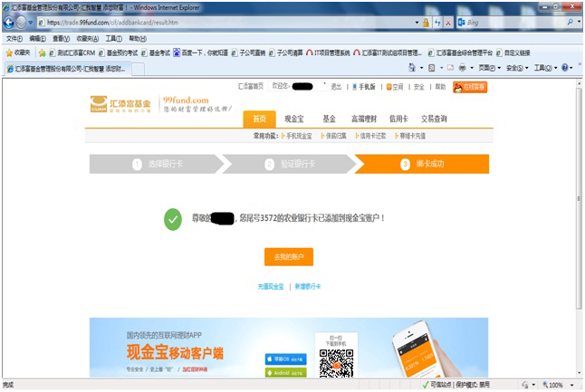This screenshot has height=392, width=585.
Task: Click the Apple iOS download badge
Action: (x=285, y=359)
